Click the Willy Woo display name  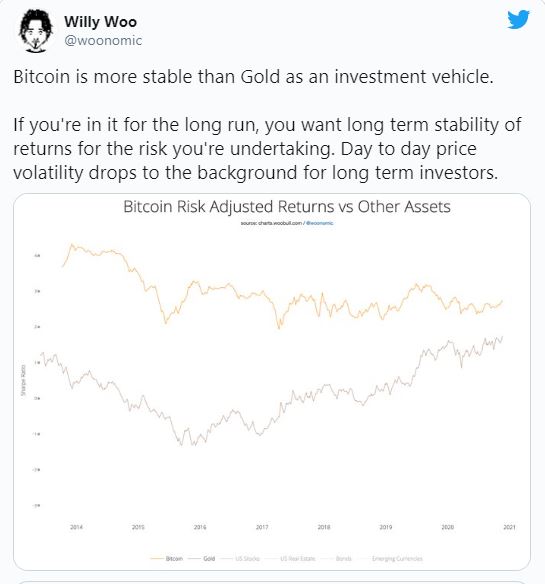(100, 22)
